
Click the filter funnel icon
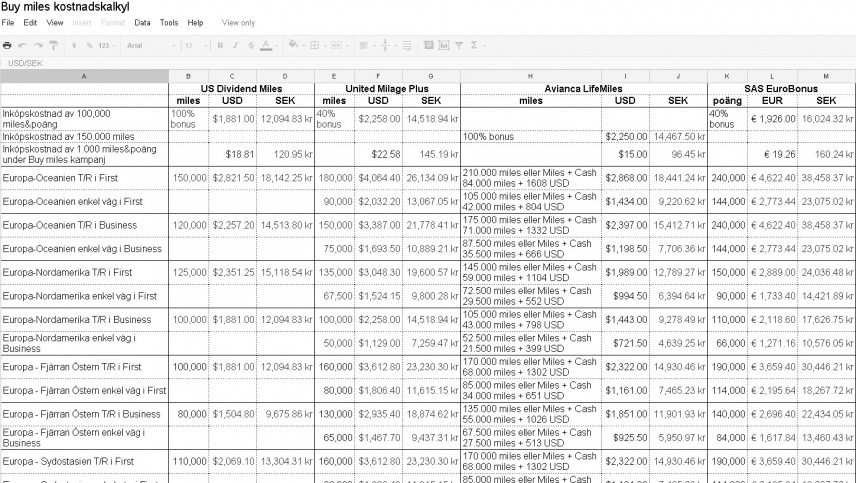tap(458, 45)
